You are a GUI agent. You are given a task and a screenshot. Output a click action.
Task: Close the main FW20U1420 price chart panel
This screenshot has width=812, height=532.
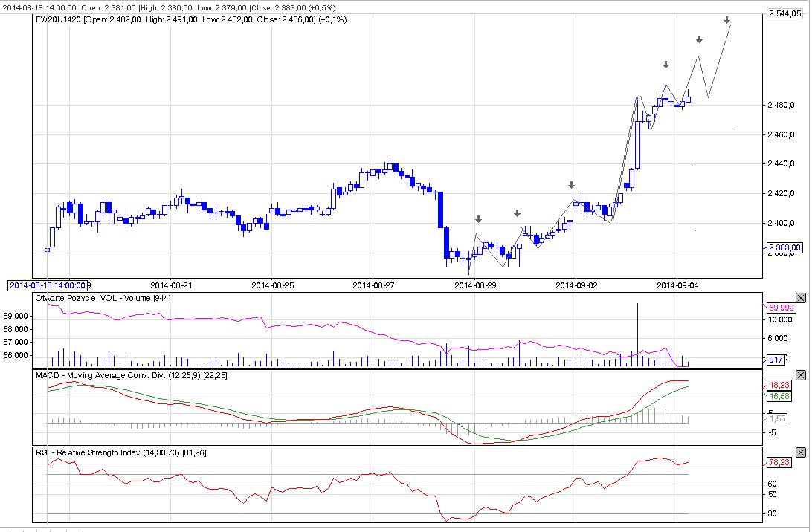(x=801, y=13)
